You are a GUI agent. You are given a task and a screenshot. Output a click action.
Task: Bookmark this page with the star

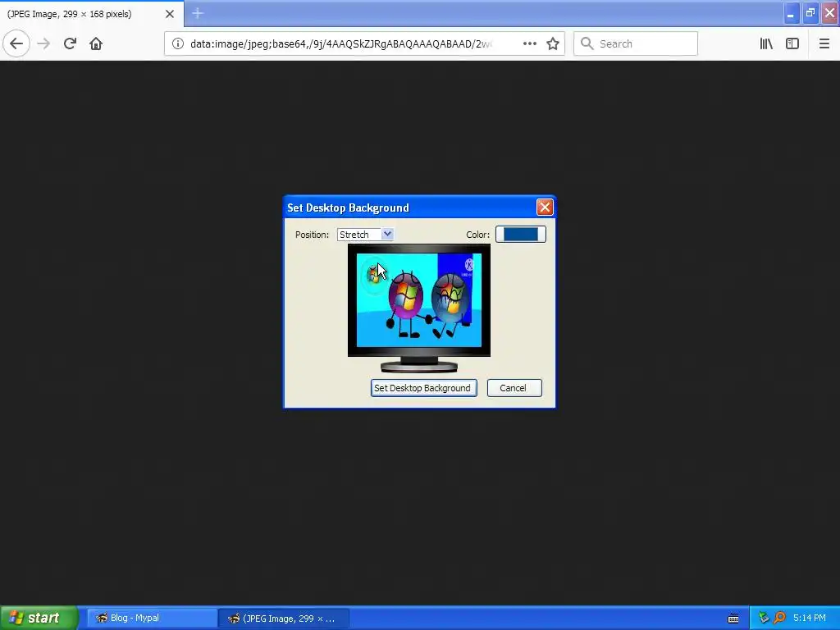(553, 43)
